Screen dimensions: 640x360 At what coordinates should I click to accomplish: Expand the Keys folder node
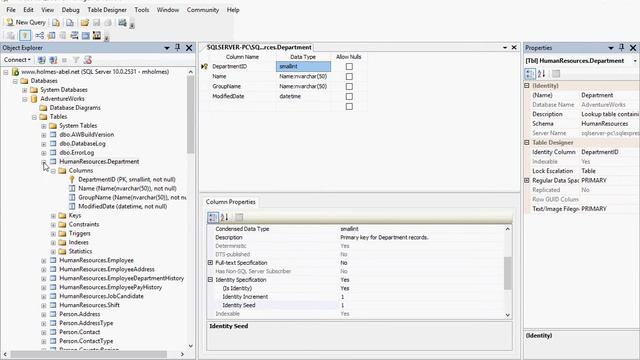[x=53, y=216]
